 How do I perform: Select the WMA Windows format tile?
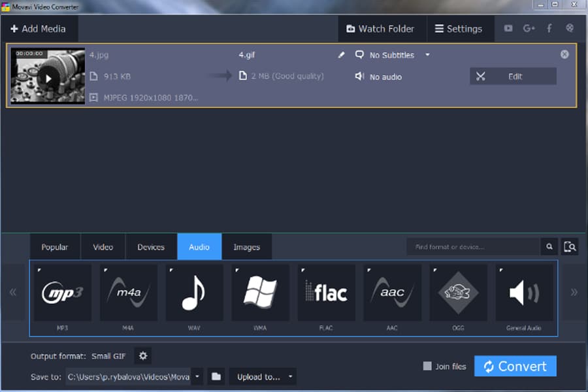tap(260, 293)
